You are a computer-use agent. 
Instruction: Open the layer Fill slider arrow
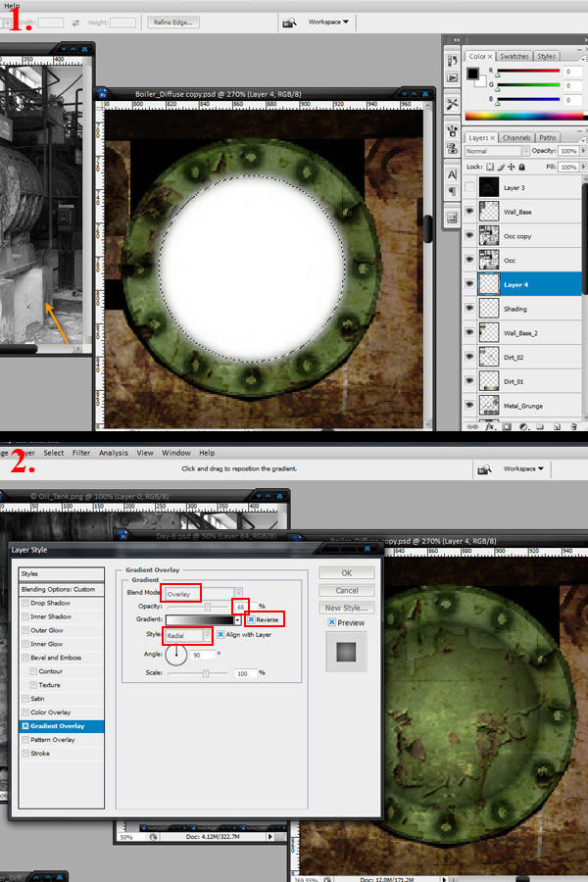tap(583, 167)
